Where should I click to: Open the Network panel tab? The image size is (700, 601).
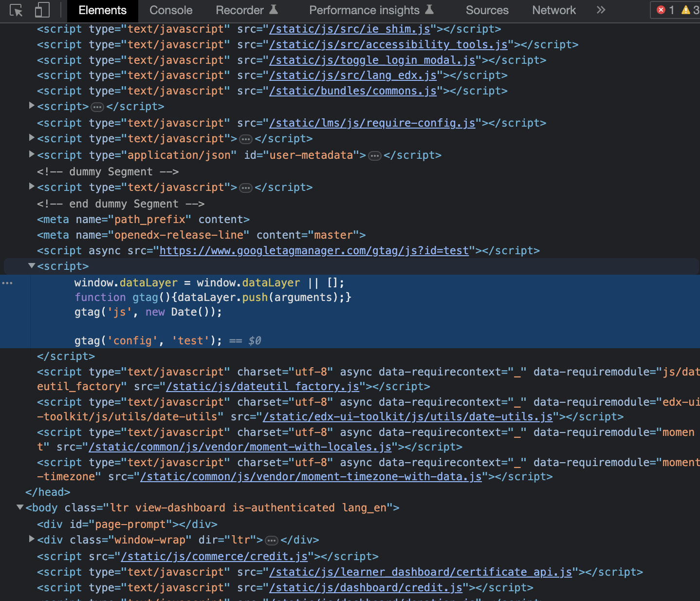coord(554,10)
